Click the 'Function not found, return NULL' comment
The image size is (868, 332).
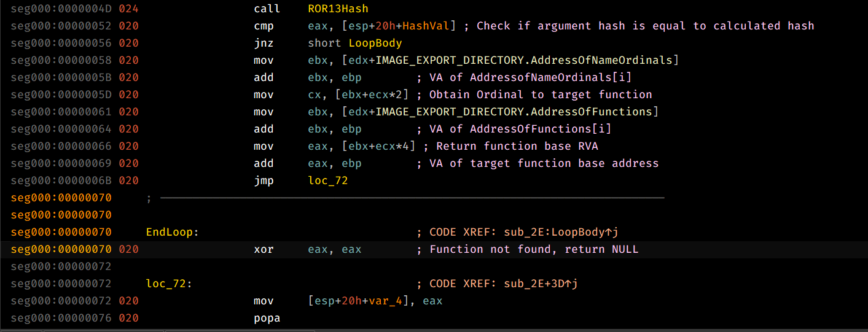533,249
